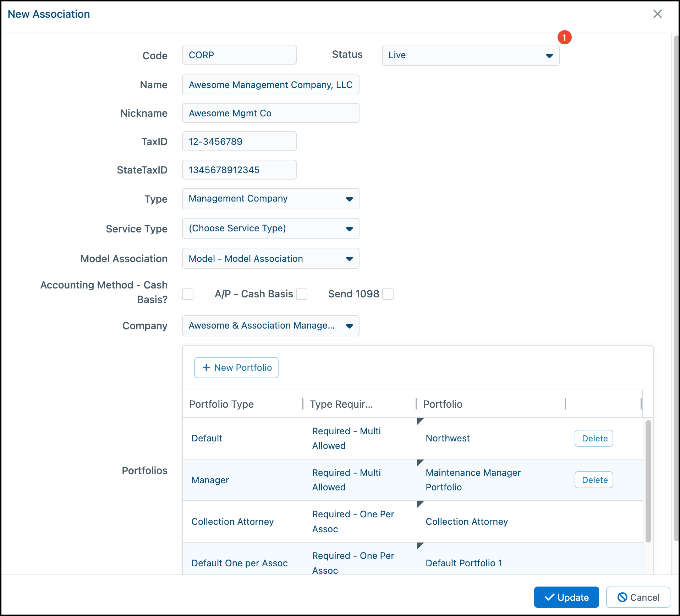Click the Update button
680x616 pixels.
(566, 597)
